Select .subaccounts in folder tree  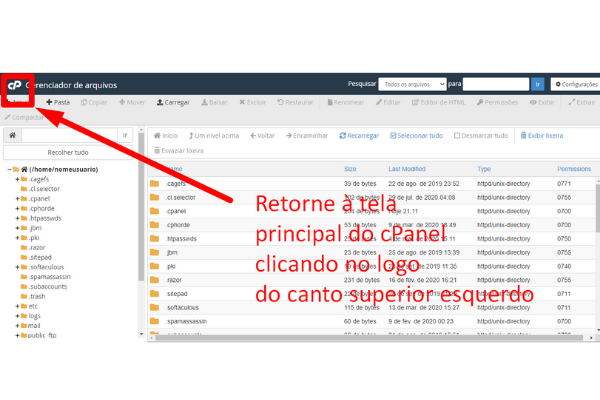48,287
